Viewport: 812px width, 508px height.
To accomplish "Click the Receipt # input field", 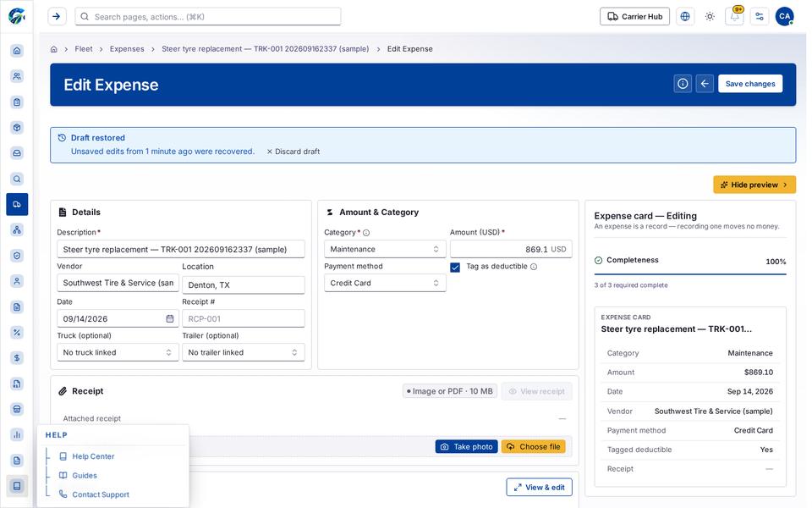I will pyautogui.click(x=244, y=319).
